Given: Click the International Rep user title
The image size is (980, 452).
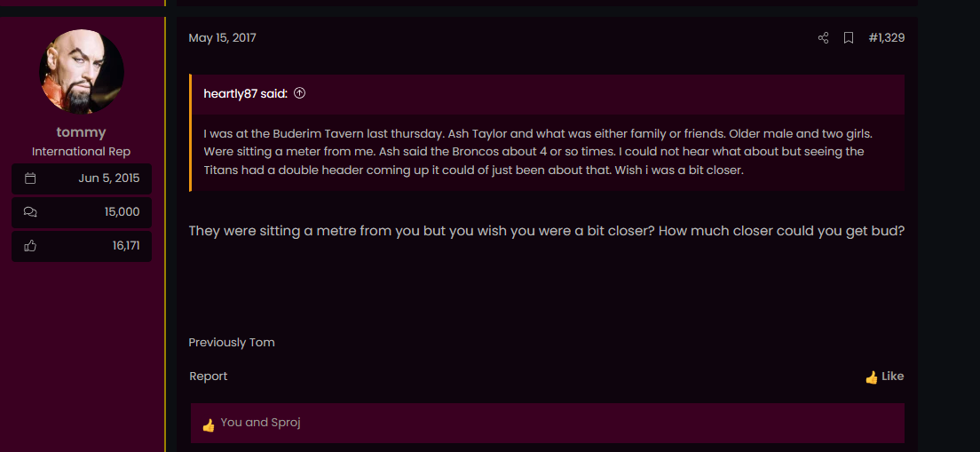Looking at the screenshot, I should [82, 152].
